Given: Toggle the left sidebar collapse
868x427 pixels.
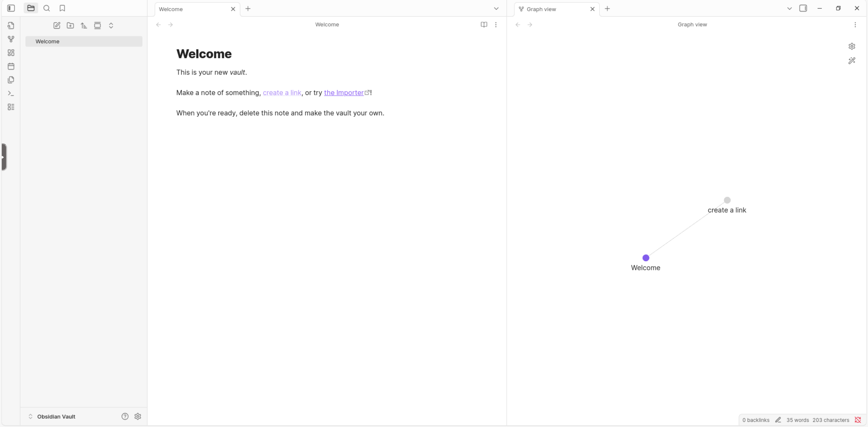Looking at the screenshot, I should point(11,8).
